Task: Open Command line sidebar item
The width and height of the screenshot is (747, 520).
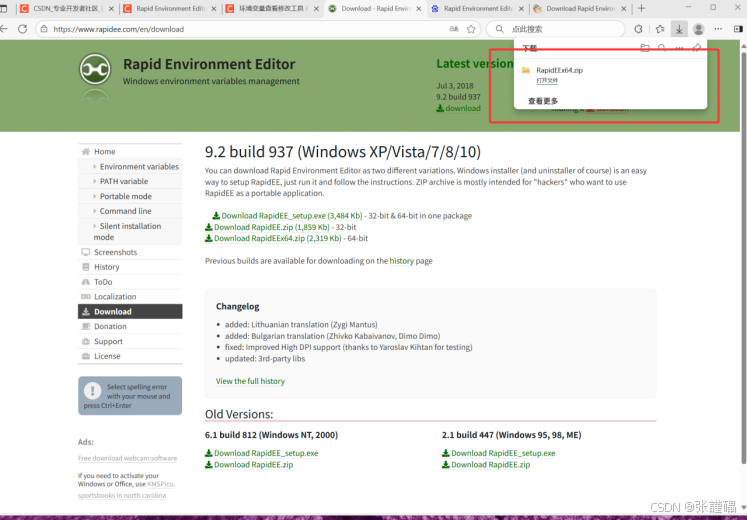Action: (130, 211)
